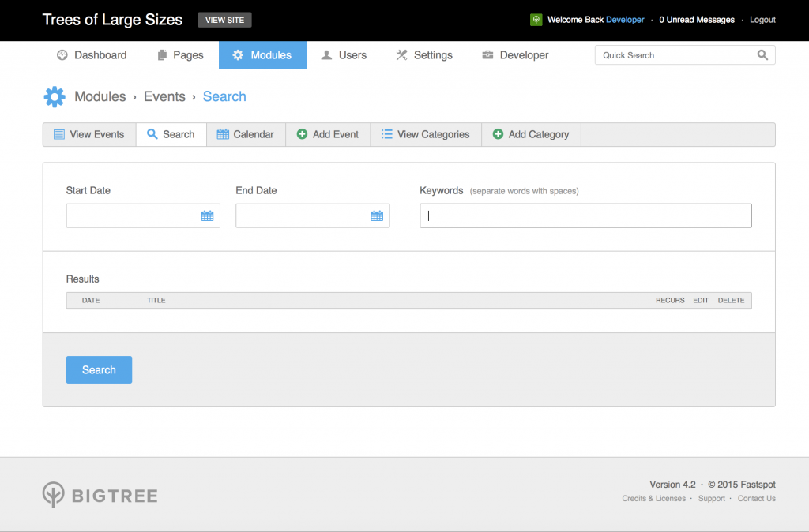Open the Credits & Licenses footer link
809x532 pixels.
[x=653, y=499]
